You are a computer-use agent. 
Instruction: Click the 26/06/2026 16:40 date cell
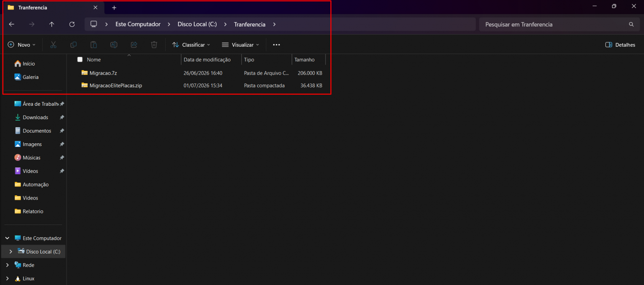click(x=203, y=73)
